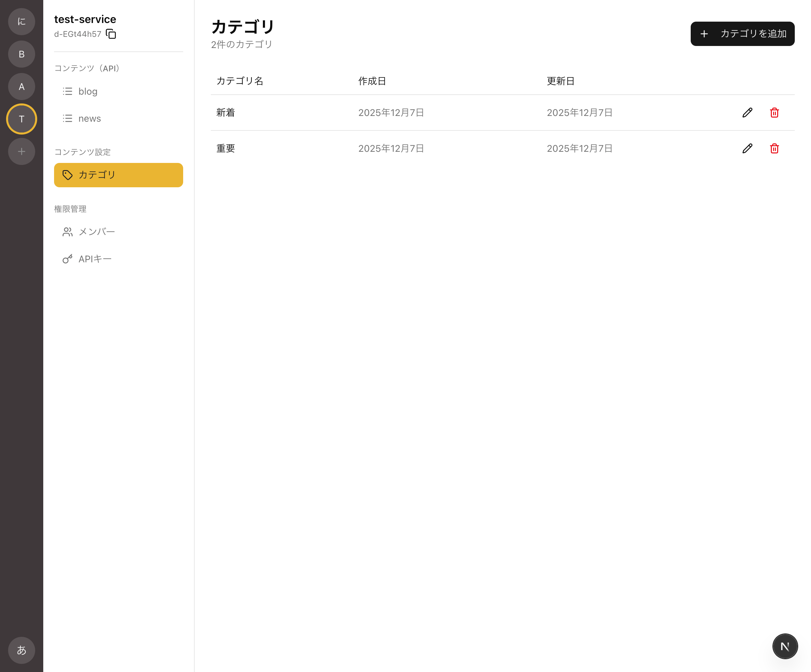Open the blog content API
The height and width of the screenshot is (672, 811).
[x=119, y=92]
